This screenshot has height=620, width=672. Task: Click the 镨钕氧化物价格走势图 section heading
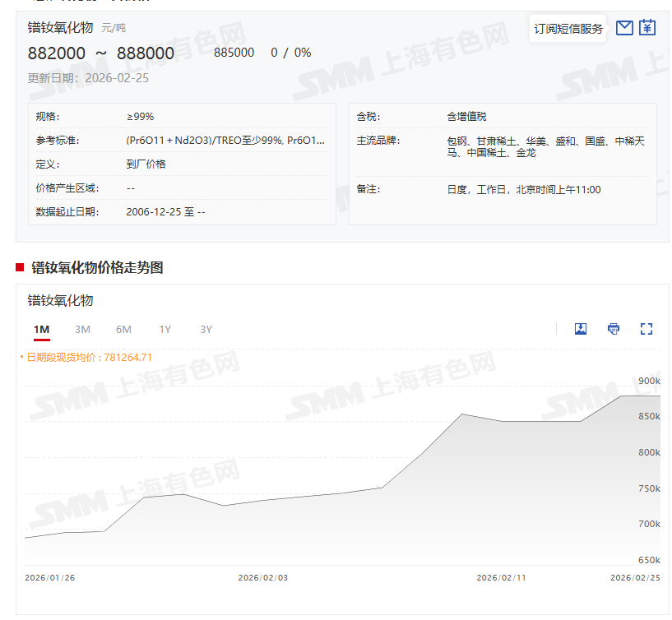tap(97, 267)
